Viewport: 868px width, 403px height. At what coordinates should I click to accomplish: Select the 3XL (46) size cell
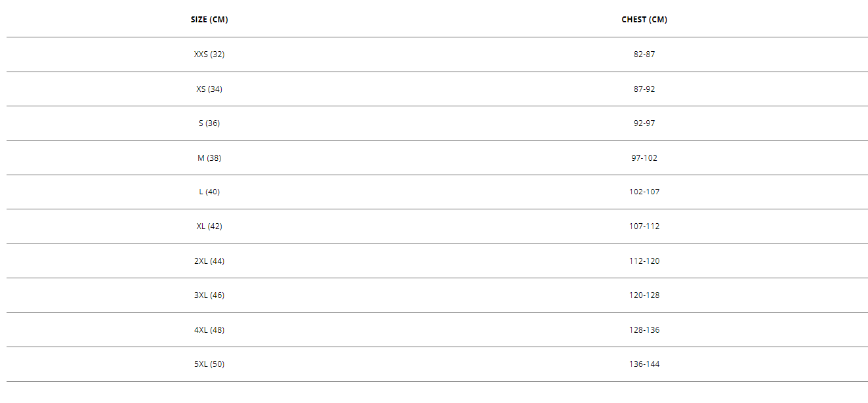[209, 295]
